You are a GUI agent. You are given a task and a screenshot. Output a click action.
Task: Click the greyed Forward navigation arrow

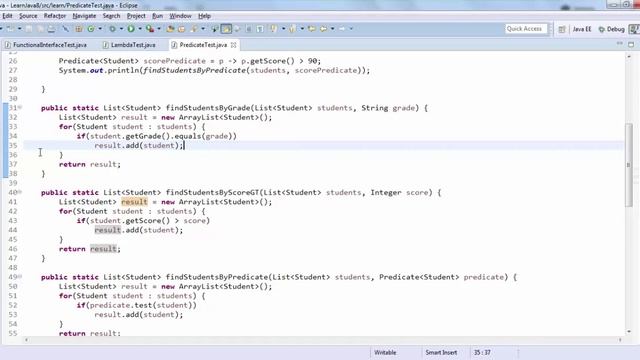[341, 29]
